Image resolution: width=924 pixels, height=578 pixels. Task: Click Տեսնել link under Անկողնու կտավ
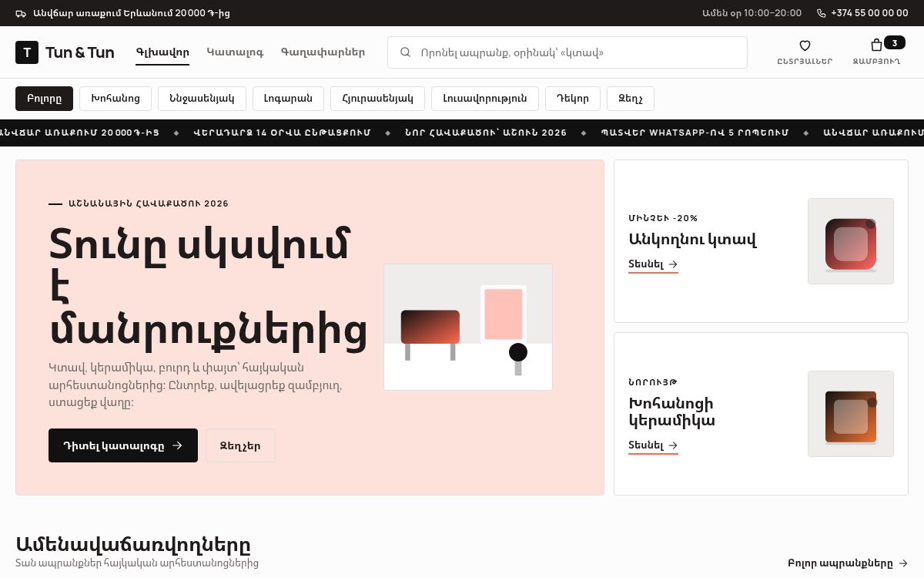point(653,264)
